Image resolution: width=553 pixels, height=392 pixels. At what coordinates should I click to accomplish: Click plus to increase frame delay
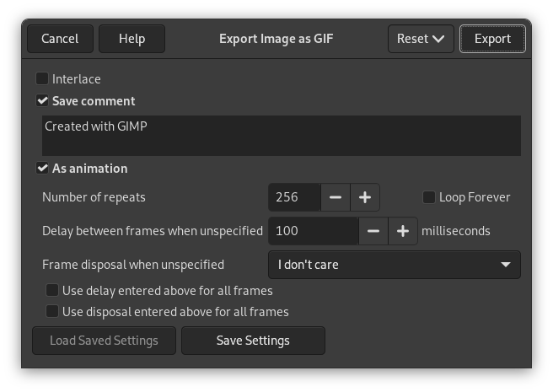pos(403,231)
